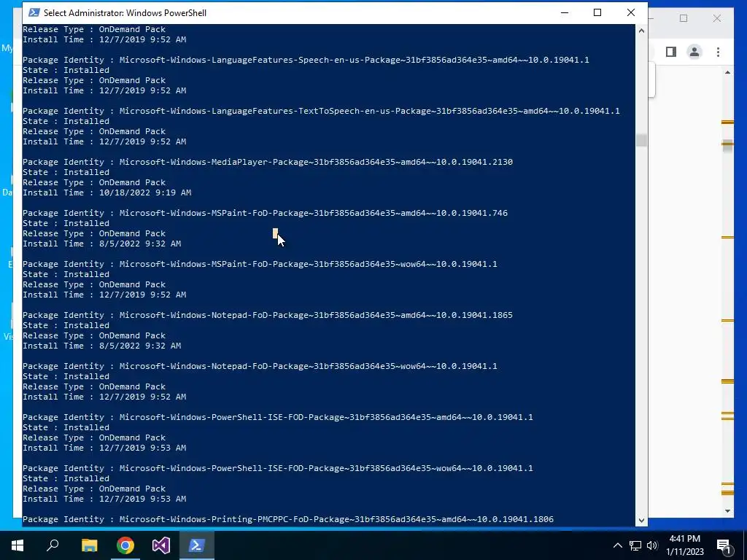
Task: Open Visual Studio from the taskbar
Action: click(161, 545)
